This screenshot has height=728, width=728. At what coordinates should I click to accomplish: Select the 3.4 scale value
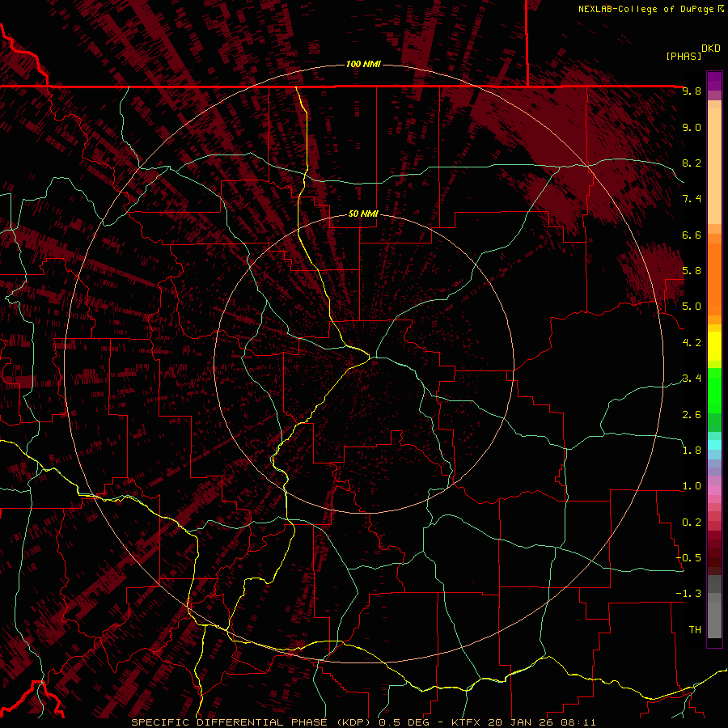692,379
